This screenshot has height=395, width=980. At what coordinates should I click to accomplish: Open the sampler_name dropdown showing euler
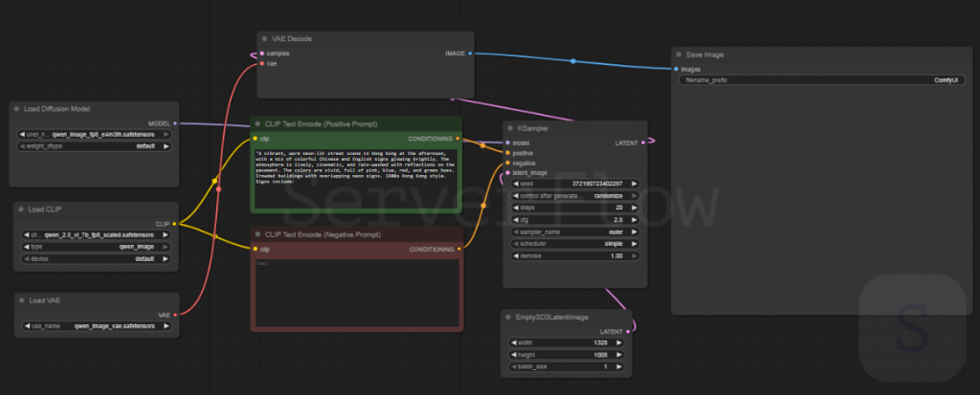pos(575,231)
